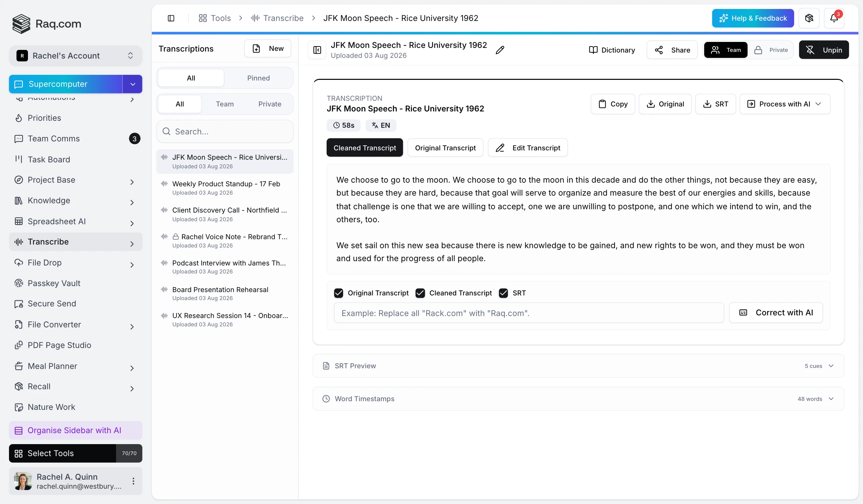
Task: Click the three-dot menu beside Rachel A. Quinn
Action: (x=133, y=481)
